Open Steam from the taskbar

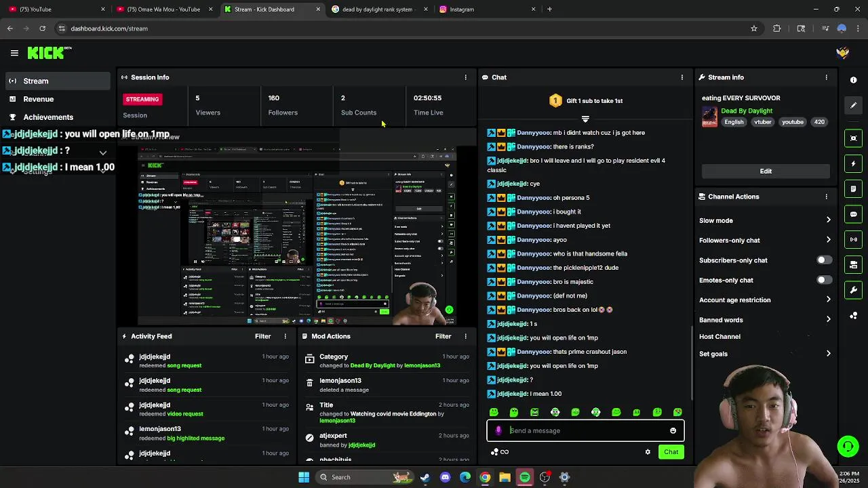[x=425, y=477]
